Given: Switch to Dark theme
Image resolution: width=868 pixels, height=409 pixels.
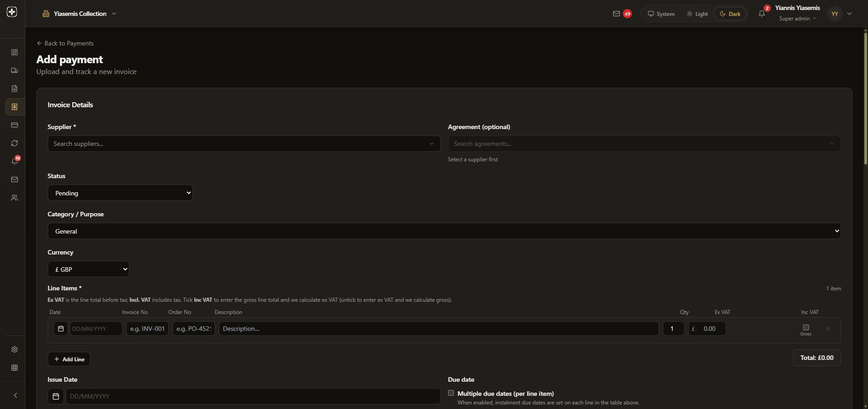Looking at the screenshot, I should pos(730,14).
